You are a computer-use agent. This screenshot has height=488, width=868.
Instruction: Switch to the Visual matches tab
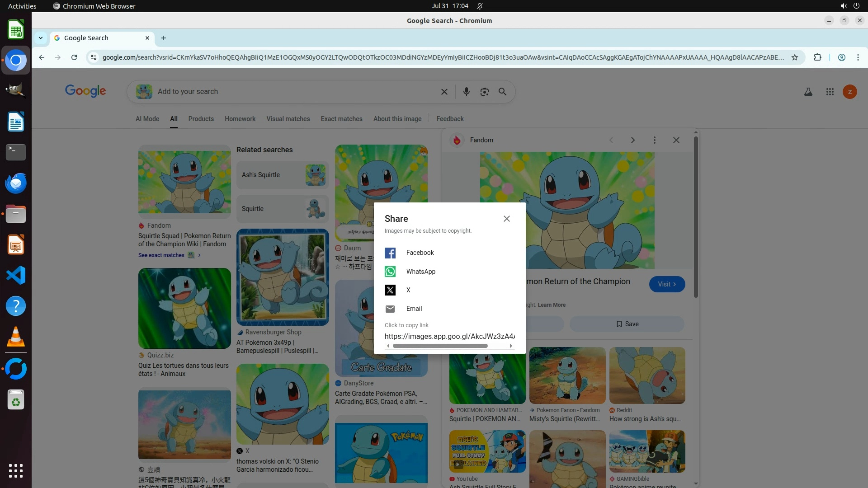(x=288, y=119)
